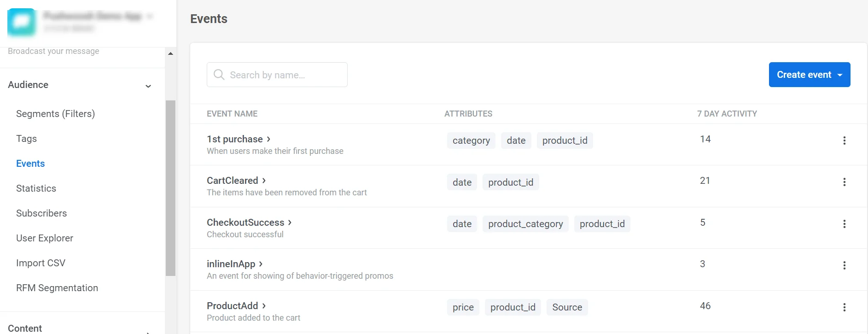
Task: Open the Tags page
Action: click(x=26, y=139)
